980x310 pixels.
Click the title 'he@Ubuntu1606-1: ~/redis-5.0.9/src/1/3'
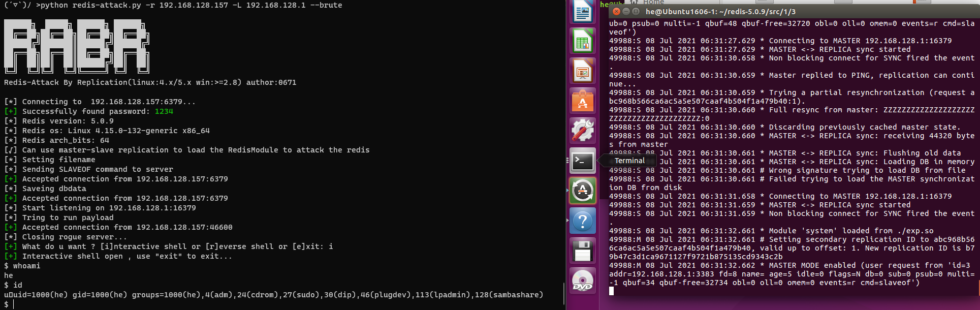pos(720,11)
